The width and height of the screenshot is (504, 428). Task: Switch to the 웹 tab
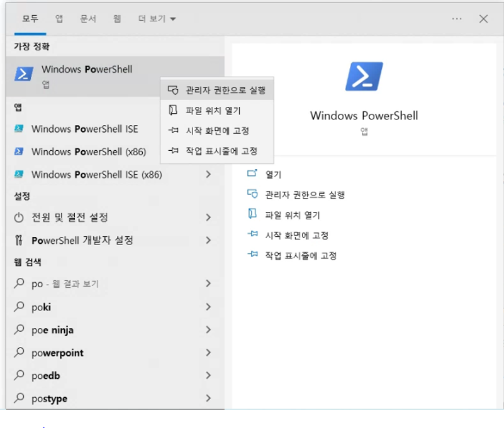point(117,19)
